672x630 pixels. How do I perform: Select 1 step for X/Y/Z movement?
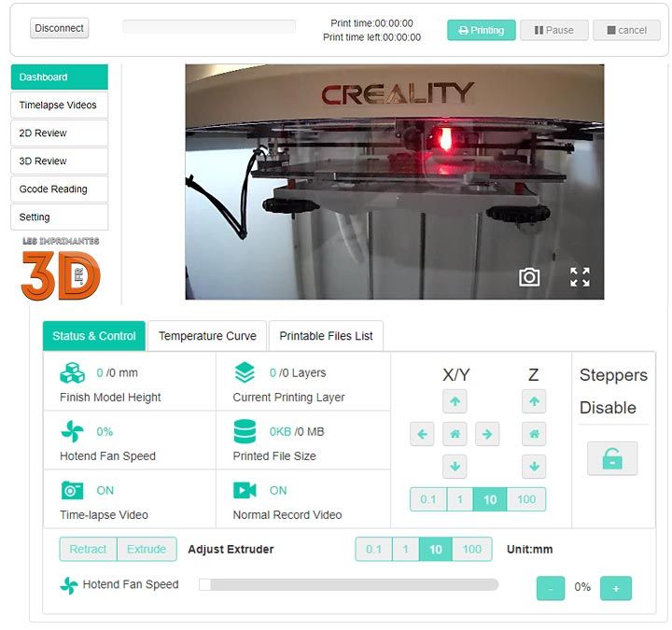coord(460,499)
